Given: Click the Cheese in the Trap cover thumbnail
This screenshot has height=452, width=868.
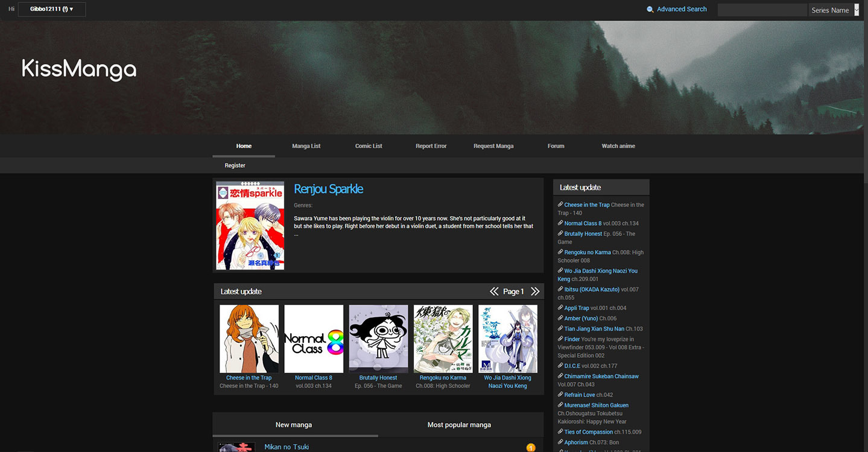Looking at the screenshot, I should 249,339.
